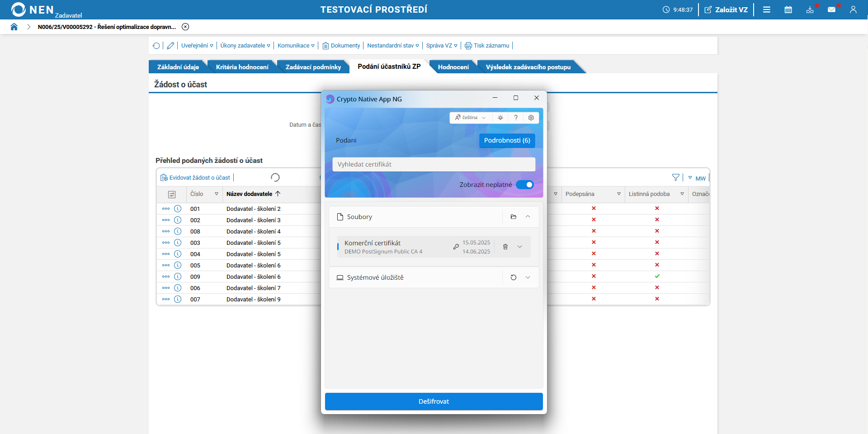The height and width of the screenshot is (434, 868).
Task: Select the Podání účastníků ZP tab
Action: (x=389, y=67)
